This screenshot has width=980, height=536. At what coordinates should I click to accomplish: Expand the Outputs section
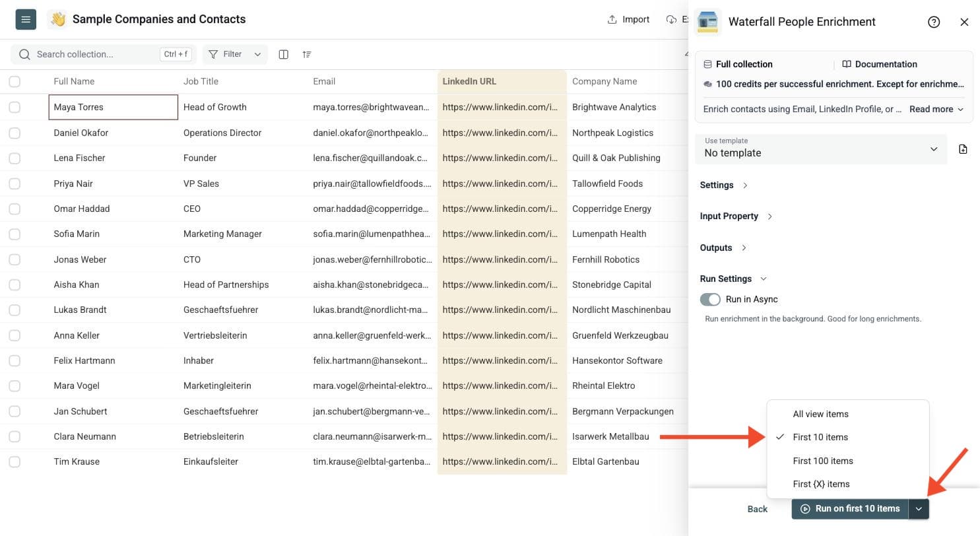coord(723,248)
